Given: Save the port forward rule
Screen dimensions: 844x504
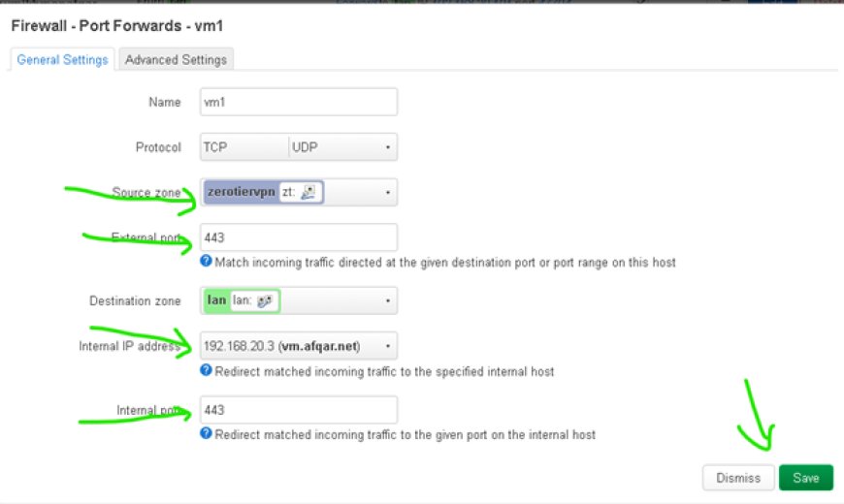Looking at the screenshot, I should pos(806,478).
